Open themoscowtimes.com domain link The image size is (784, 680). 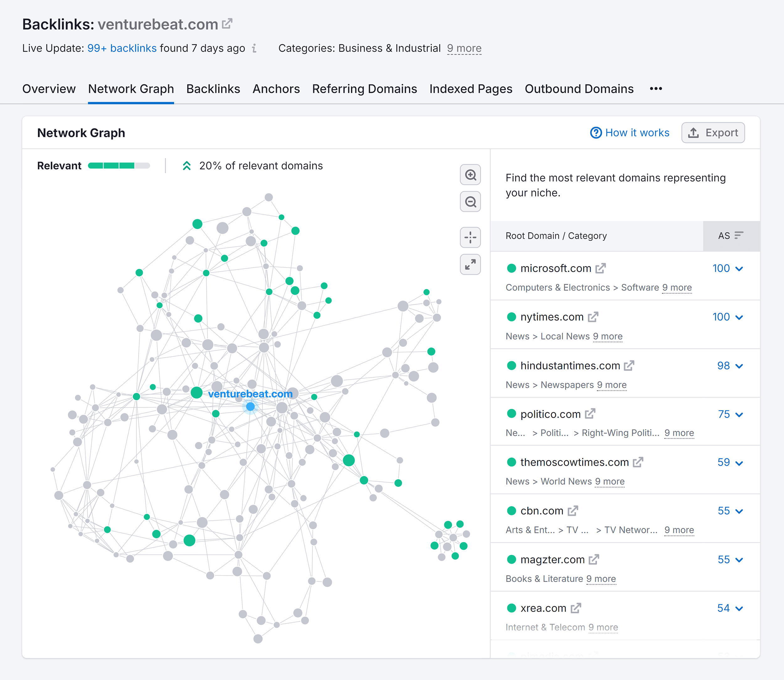[575, 462]
